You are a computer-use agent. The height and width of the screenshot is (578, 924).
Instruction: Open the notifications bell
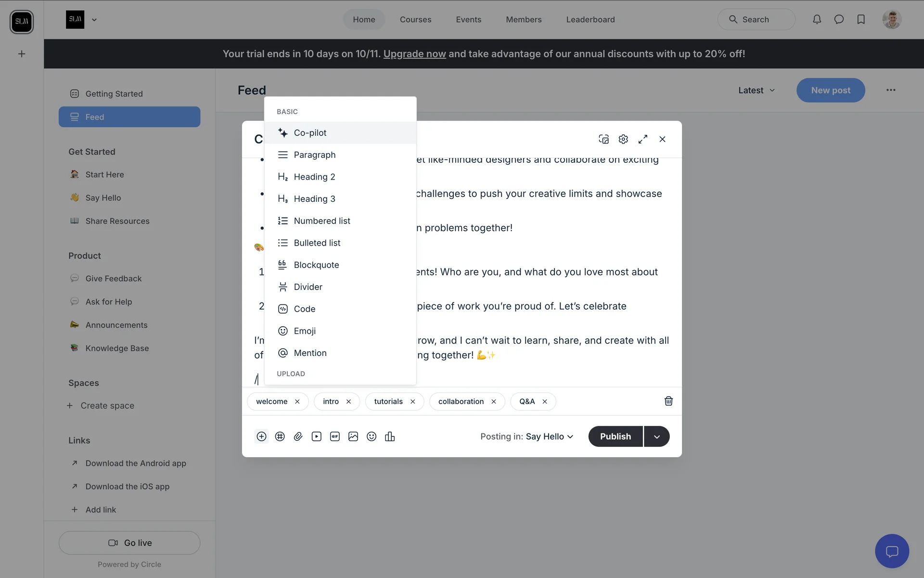[x=817, y=19]
